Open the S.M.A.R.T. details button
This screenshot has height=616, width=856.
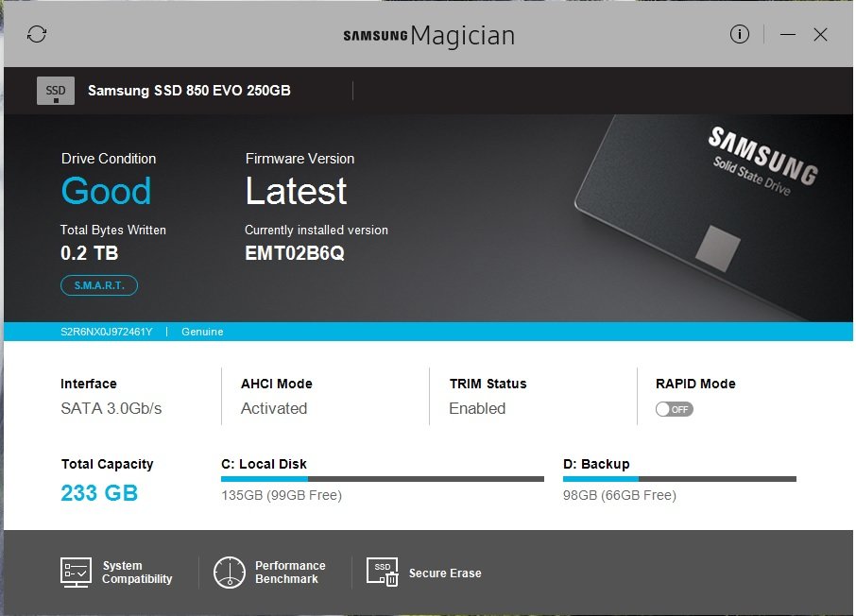(x=99, y=285)
